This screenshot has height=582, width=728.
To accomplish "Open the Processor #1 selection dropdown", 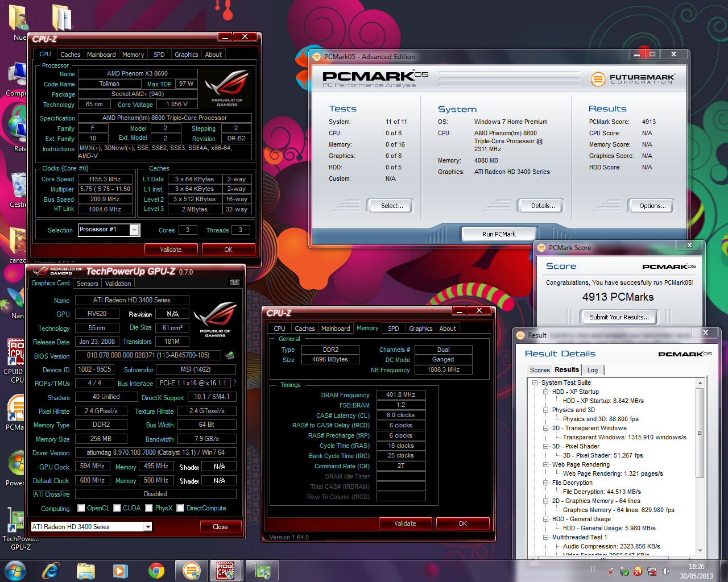I will coord(134,230).
